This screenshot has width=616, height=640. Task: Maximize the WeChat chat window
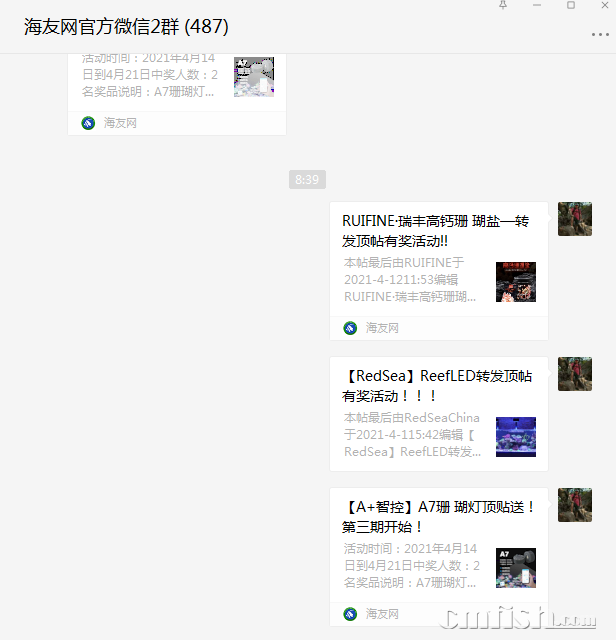[571, 5]
